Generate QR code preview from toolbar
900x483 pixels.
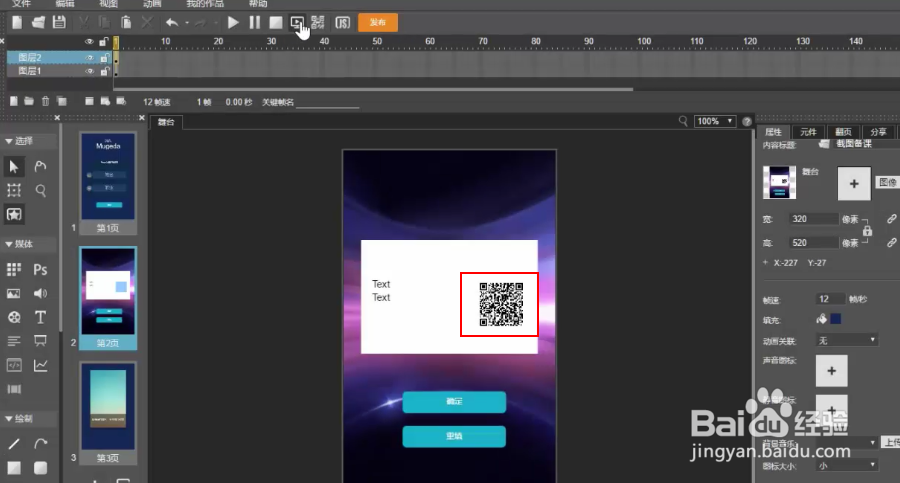click(318, 22)
